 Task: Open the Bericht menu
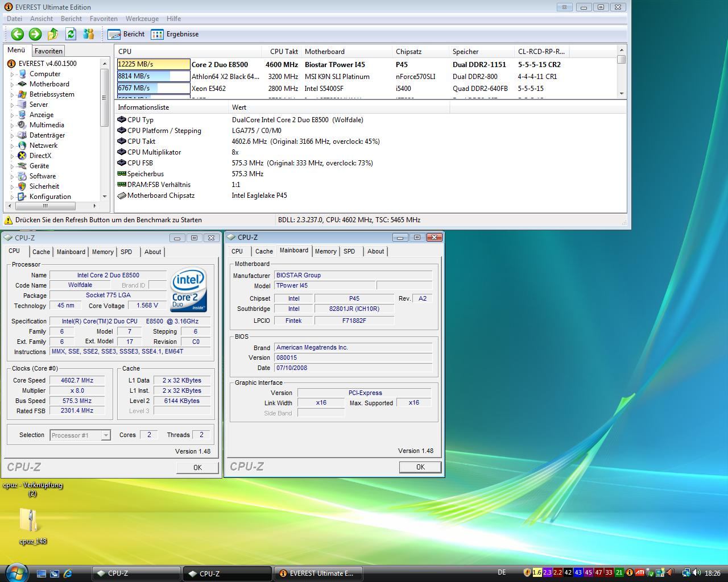pyautogui.click(x=71, y=19)
